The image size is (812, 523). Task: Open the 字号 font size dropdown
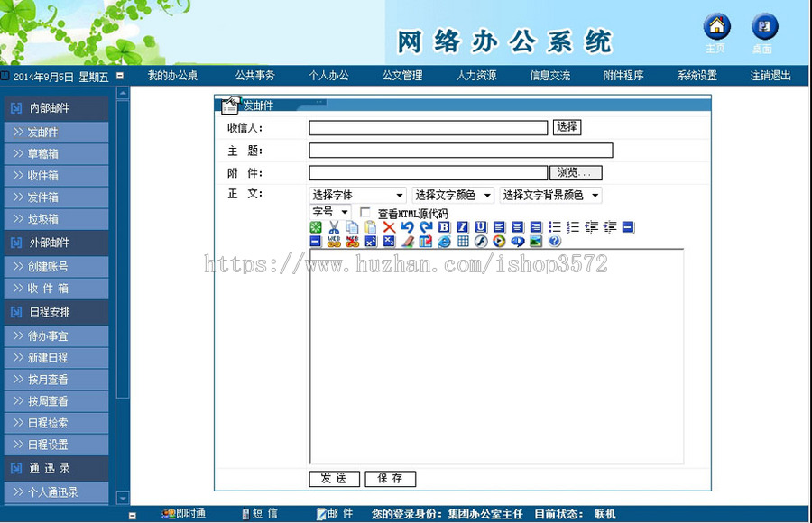pyautogui.click(x=329, y=211)
